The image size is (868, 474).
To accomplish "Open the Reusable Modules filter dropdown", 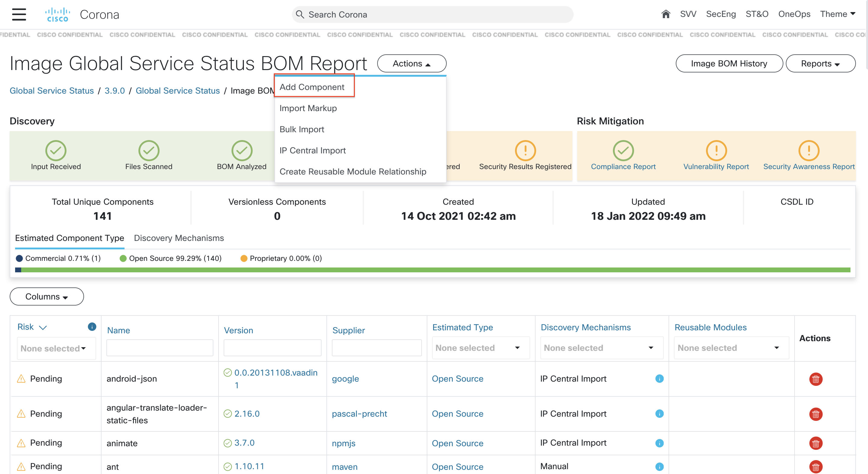I will [x=731, y=348].
